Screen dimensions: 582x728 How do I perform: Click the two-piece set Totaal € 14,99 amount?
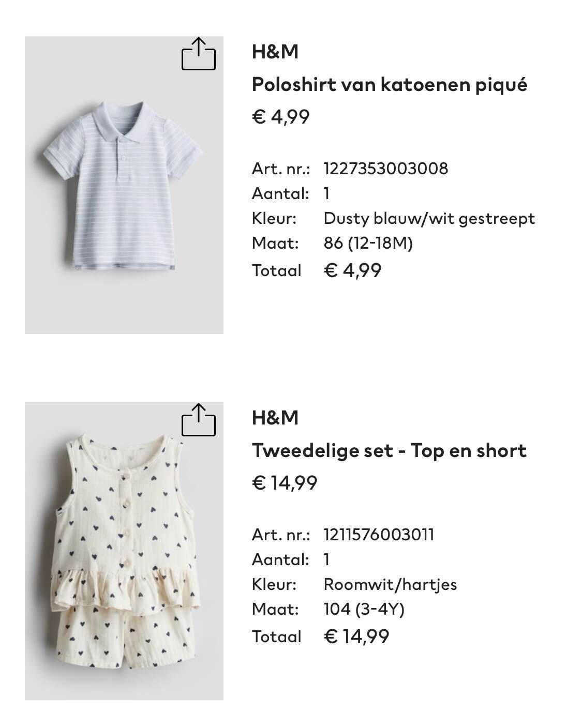pos(356,636)
